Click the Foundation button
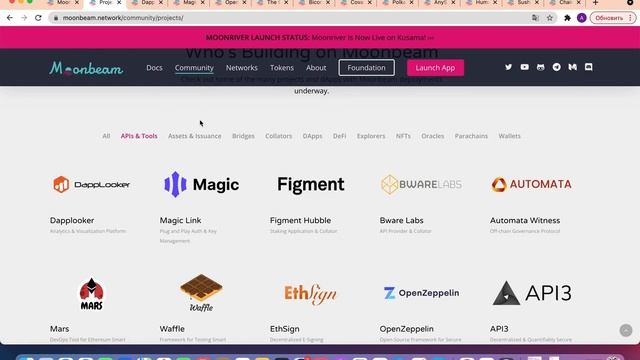Image resolution: width=640 pixels, height=360 pixels. [x=366, y=68]
